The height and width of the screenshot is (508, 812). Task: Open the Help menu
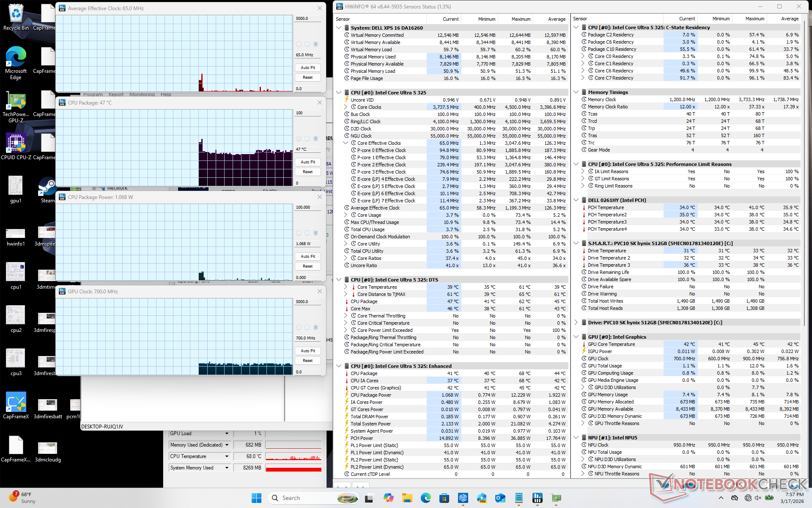click(166, 94)
